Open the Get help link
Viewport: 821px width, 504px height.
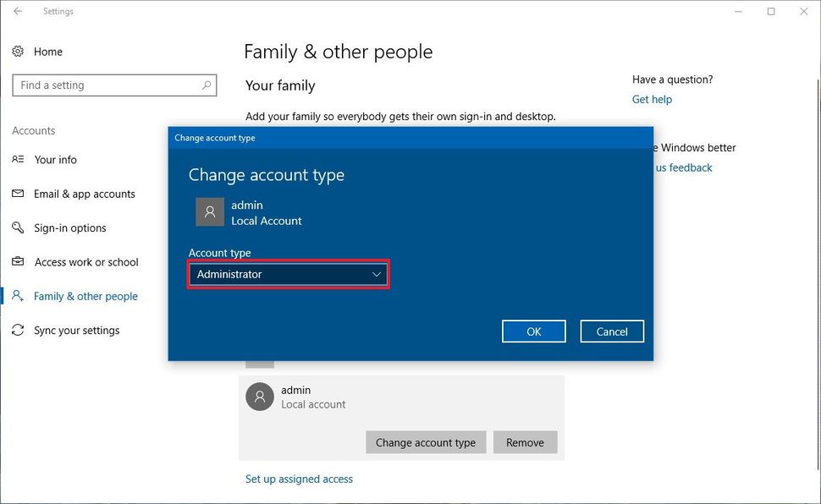pyautogui.click(x=652, y=99)
